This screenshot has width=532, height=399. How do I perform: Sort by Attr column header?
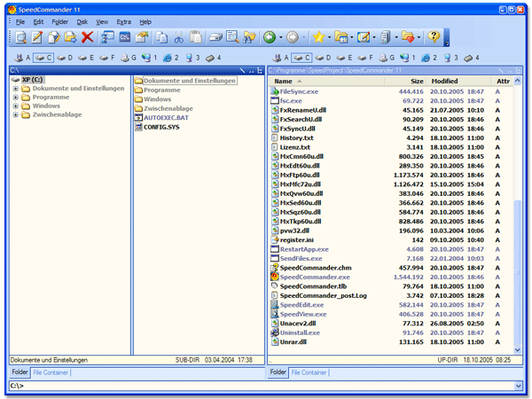click(x=503, y=81)
